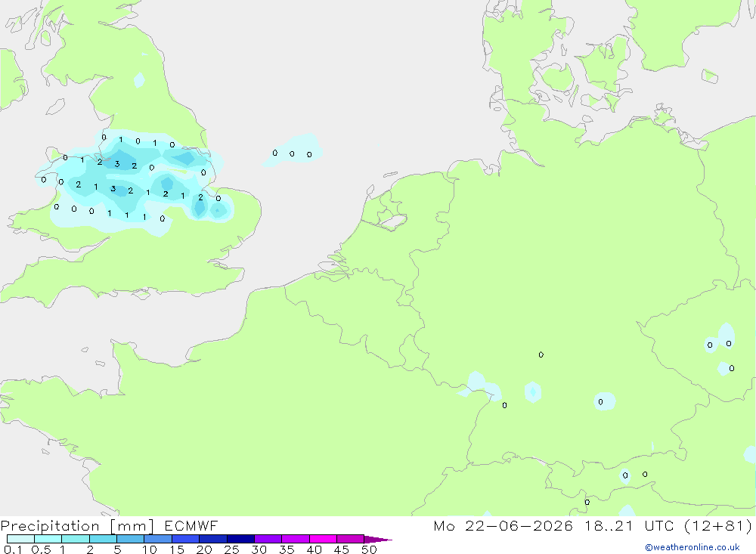Pick the 35–40 mm violet legend swatch

[x=295, y=539]
